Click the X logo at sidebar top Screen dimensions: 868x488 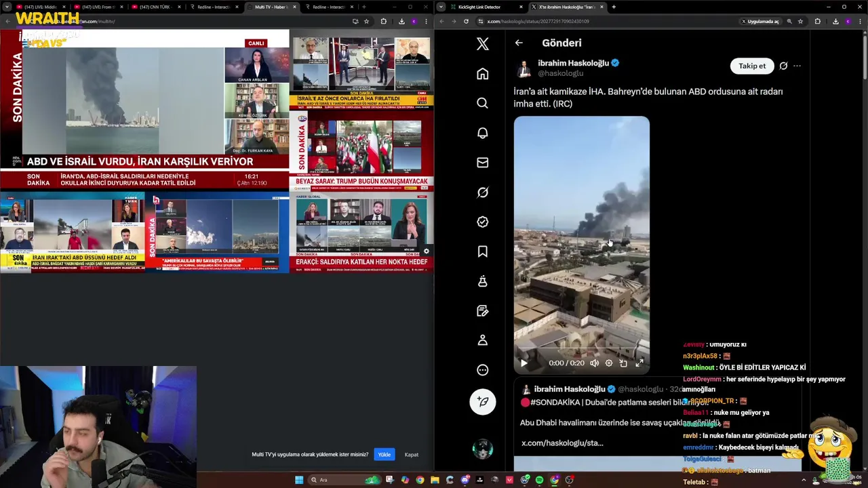[482, 43]
